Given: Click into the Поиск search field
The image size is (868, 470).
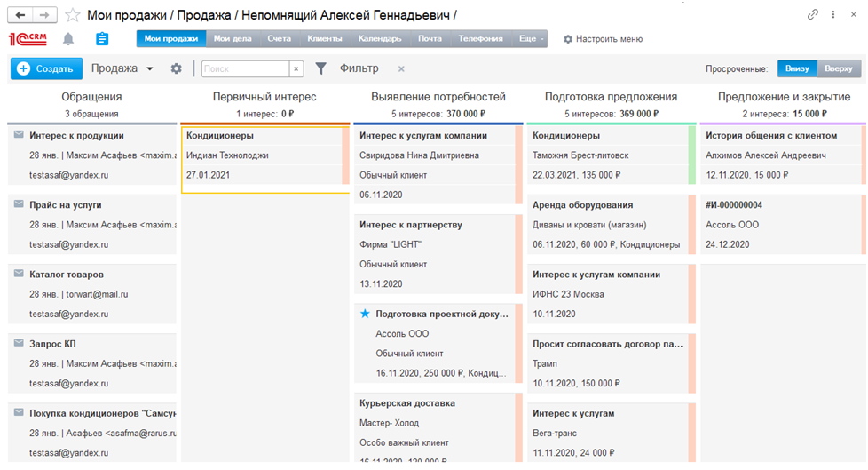Looking at the screenshot, I should click(x=245, y=68).
